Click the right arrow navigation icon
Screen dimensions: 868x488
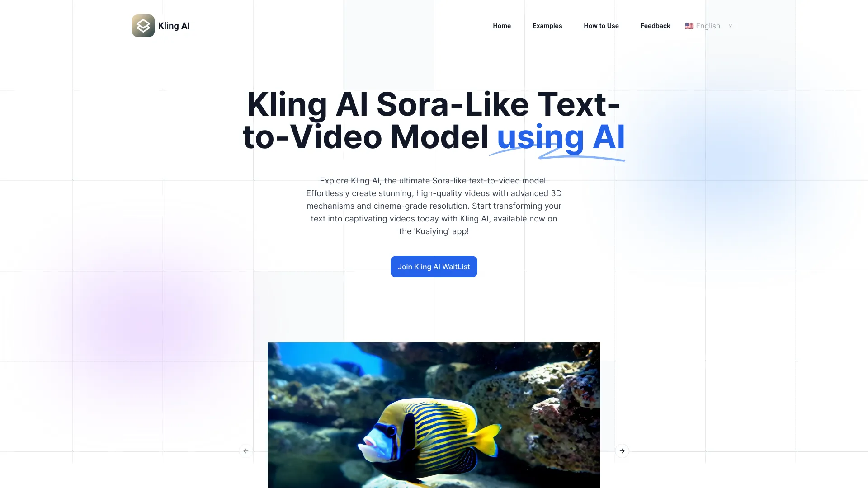622,450
